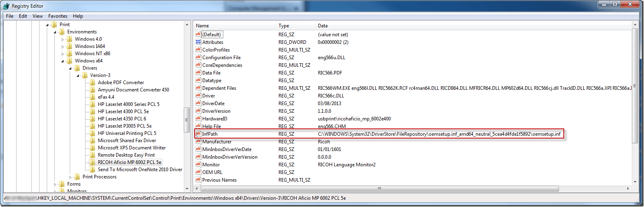Image resolution: width=644 pixels, height=207 pixels.
Task: Expand the Windows 4.0 tree node
Action: 63,39
